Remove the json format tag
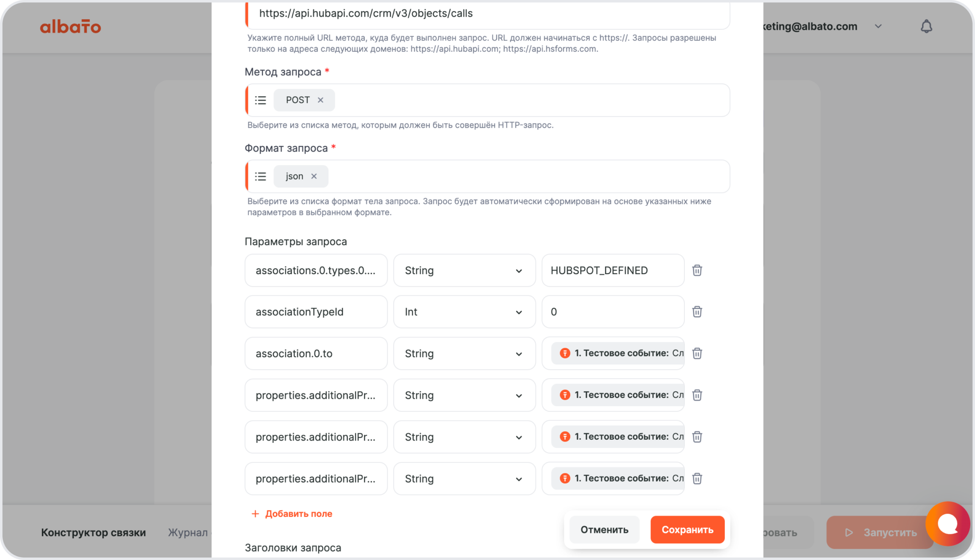975x560 pixels. [x=314, y=176]
